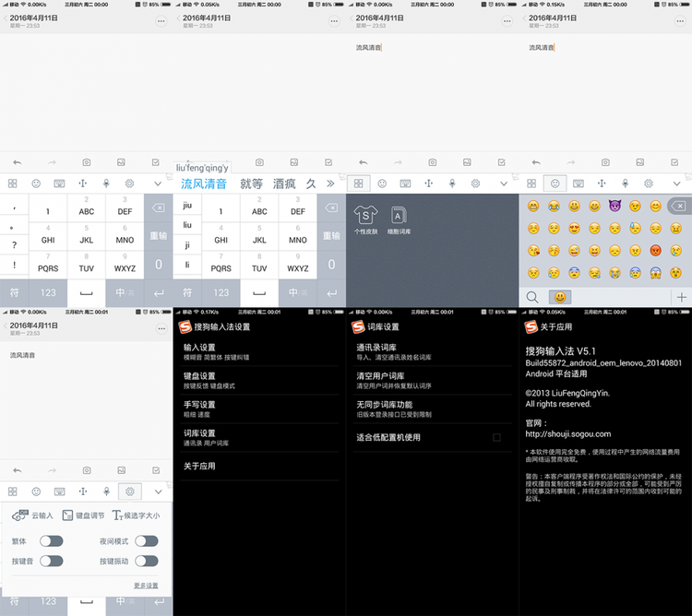The height and width of the screenshot is (616, 692).
Task: Enable 夜间模式 night mode switch
Action: point(146,541)
